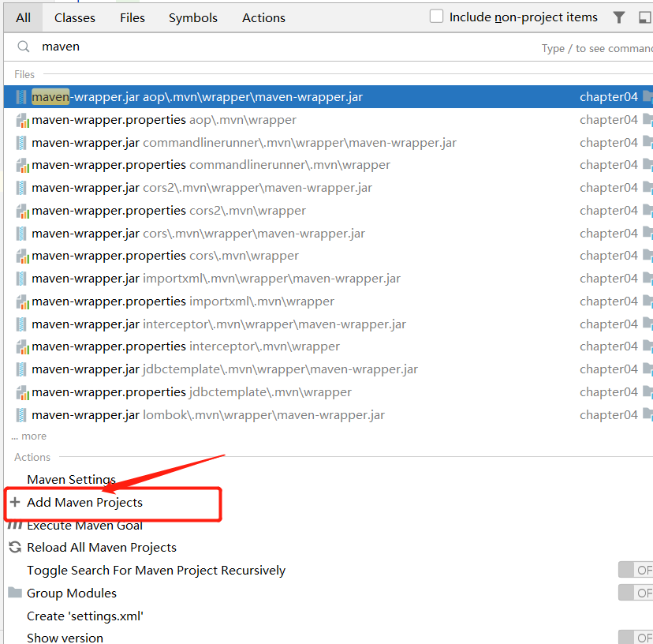Select maven-wrapper.jar under jdbctemplate

pos(328,369)
